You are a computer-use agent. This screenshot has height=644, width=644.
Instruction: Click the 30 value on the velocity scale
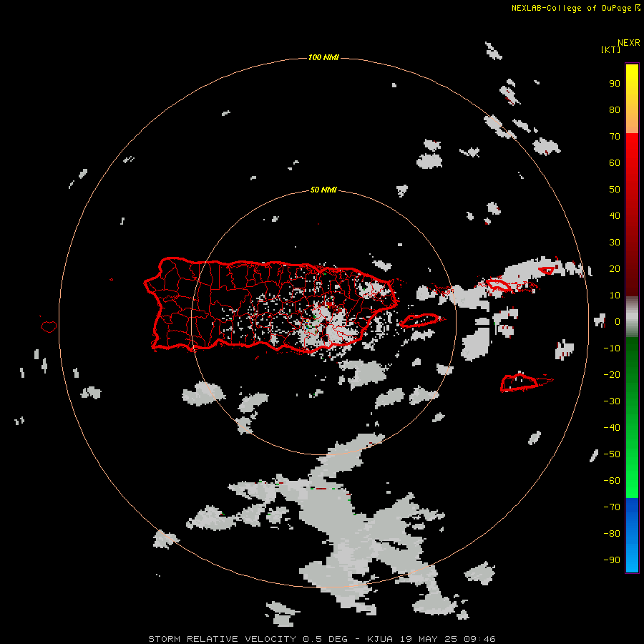[615, 243]
